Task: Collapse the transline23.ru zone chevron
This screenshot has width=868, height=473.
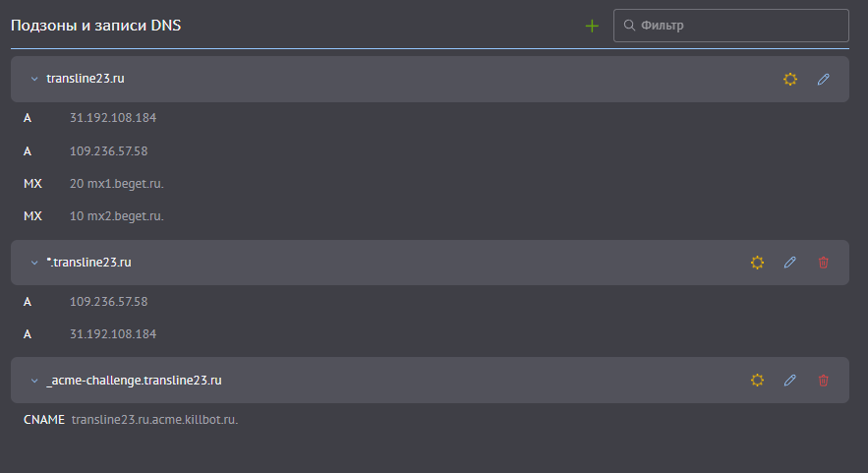Action: pyautogui.click(x=34, y=80)
